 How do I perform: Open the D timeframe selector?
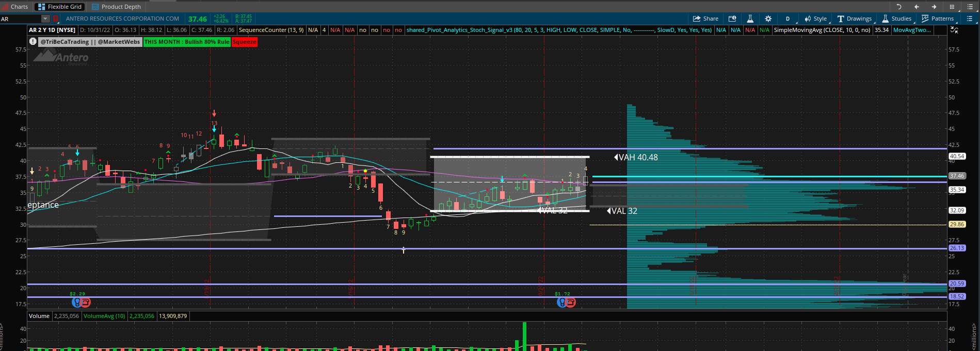(788, 19)
